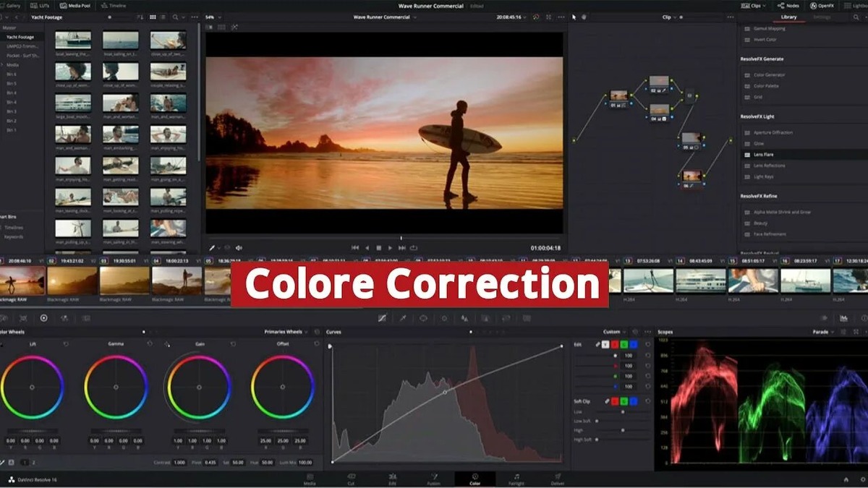Select the arrow pointer tool in node editor
The image size is (868, 488).
tap(574, 17)
